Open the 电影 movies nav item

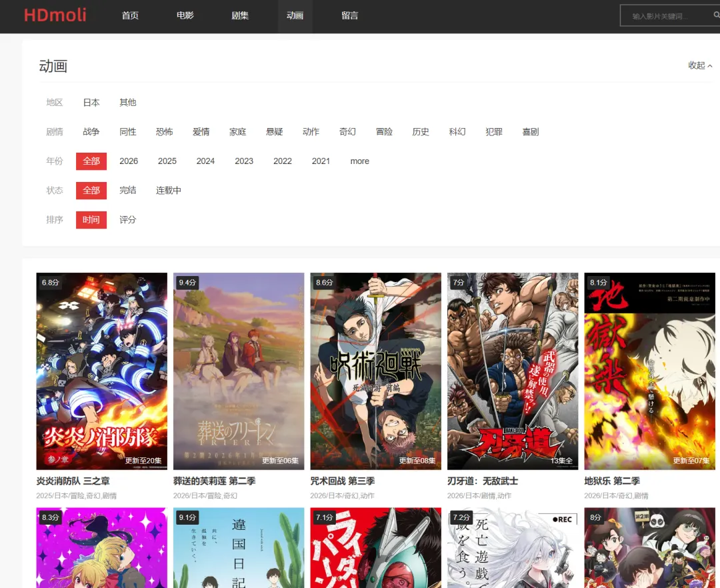coord(185,15)
